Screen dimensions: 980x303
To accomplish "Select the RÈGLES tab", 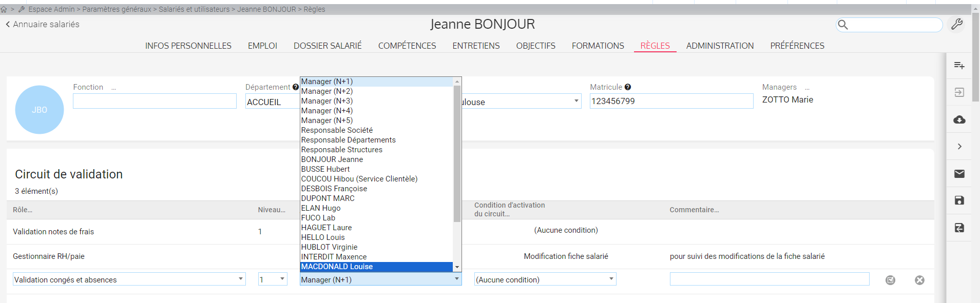I will [x=655, y=46].
